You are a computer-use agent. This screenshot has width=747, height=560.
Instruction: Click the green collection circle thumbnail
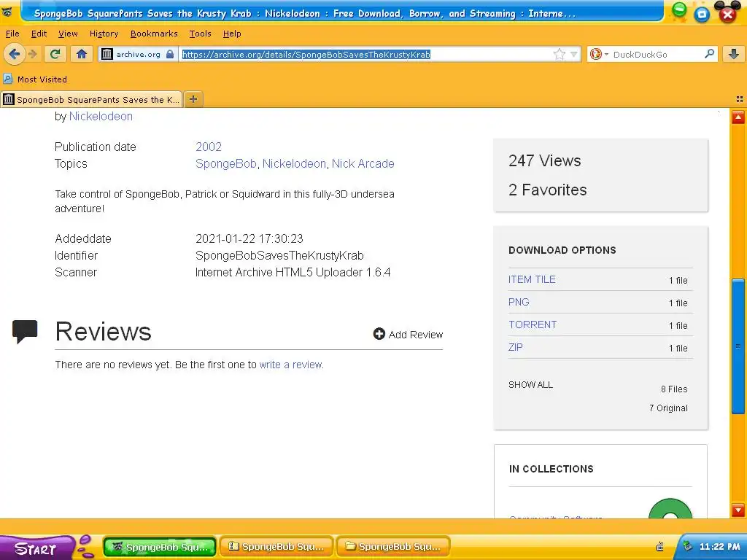point(670,508)
